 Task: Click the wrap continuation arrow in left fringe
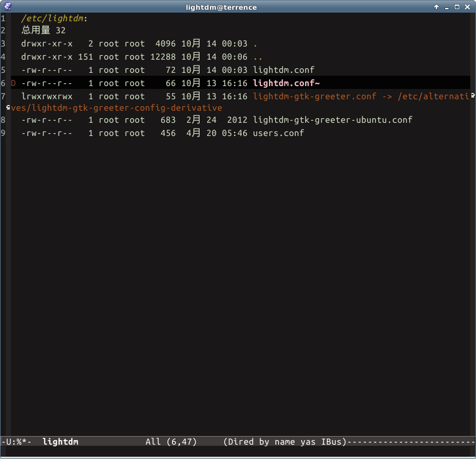point(8,107)
